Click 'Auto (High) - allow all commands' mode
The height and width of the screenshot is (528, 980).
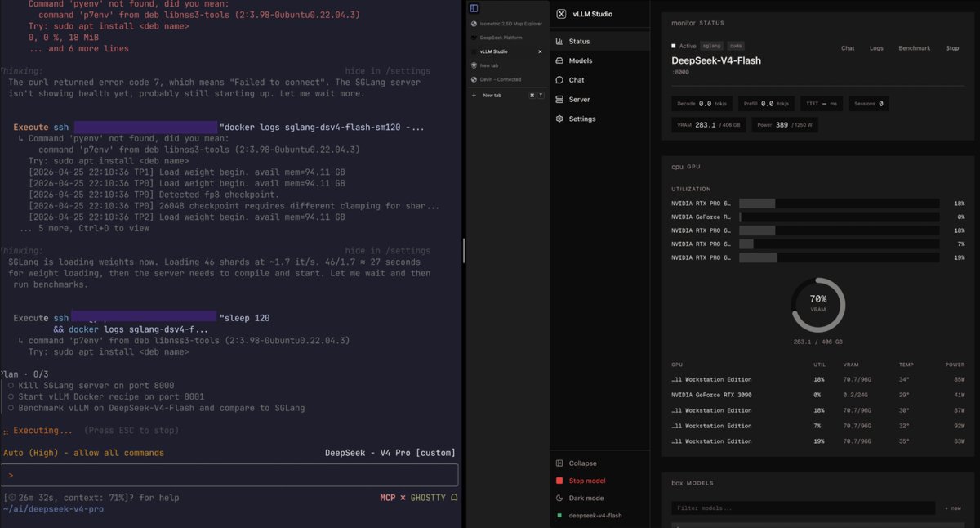click(84, 453)
